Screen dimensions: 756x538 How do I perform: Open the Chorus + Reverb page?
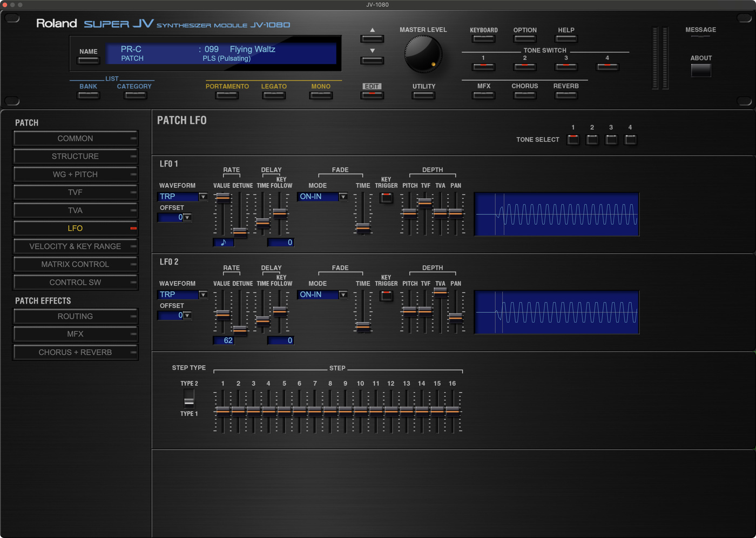[x=76, y=352]
